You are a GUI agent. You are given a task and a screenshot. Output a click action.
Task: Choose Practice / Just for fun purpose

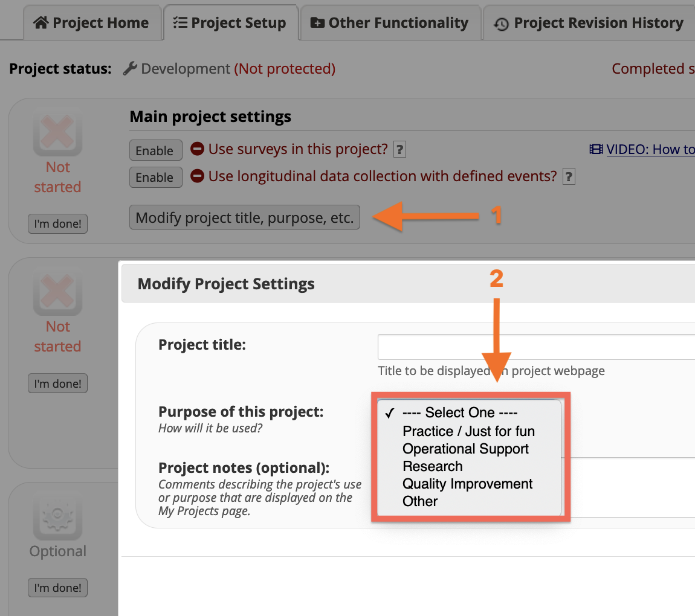468,431
